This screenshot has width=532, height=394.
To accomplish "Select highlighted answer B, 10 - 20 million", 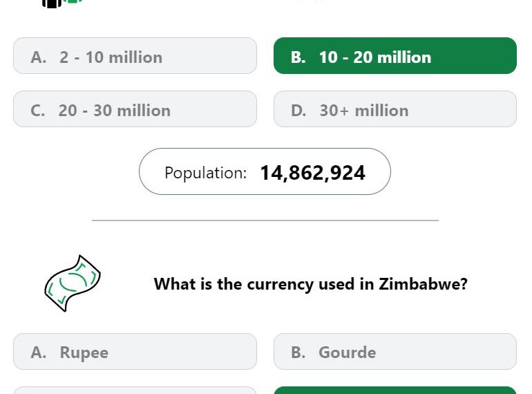I will 395,56.
